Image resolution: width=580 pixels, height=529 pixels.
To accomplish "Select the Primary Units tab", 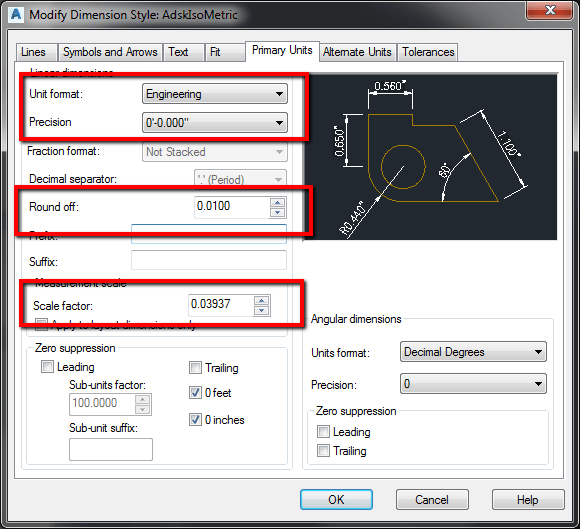I will pyautogui.click(x=282, y=50).
